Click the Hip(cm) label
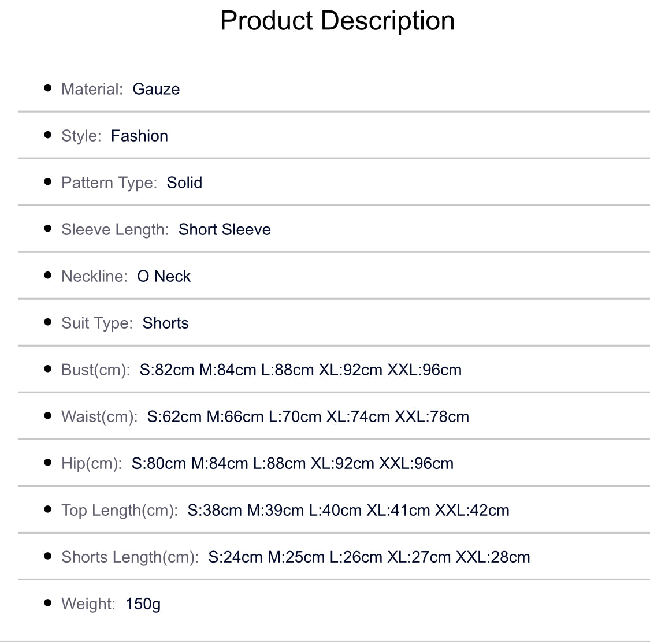Image resolution: width=650 pixels, height=644 pixels. (x=91, y=463)
